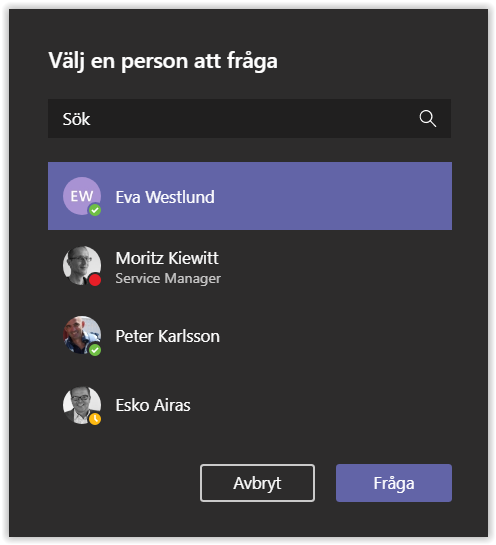496x545 pixels.
Task: Click the green available badge on Eva Westlund
Action: [x=95, y=210]
